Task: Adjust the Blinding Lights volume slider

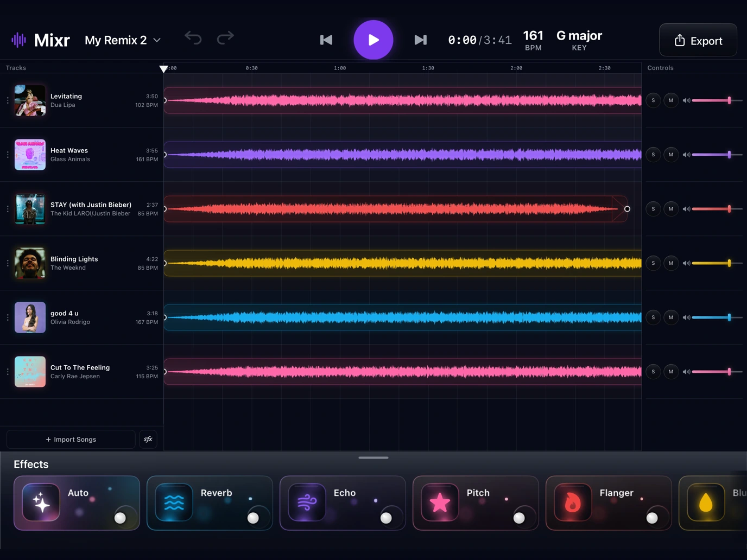Action: [x=717, y=263]
